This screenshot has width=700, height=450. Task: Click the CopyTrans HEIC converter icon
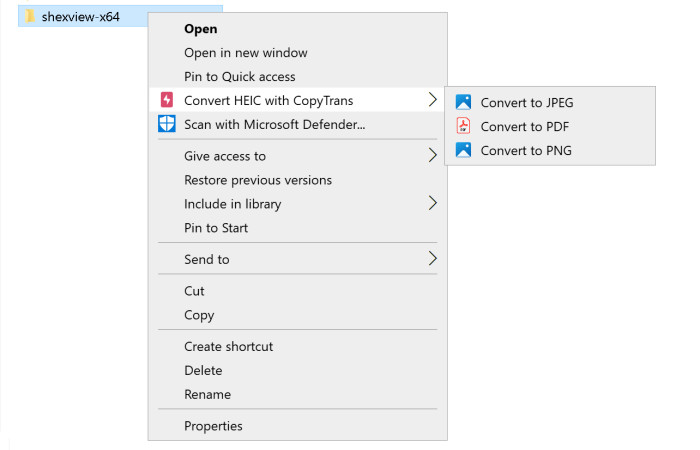click(166, 100)
